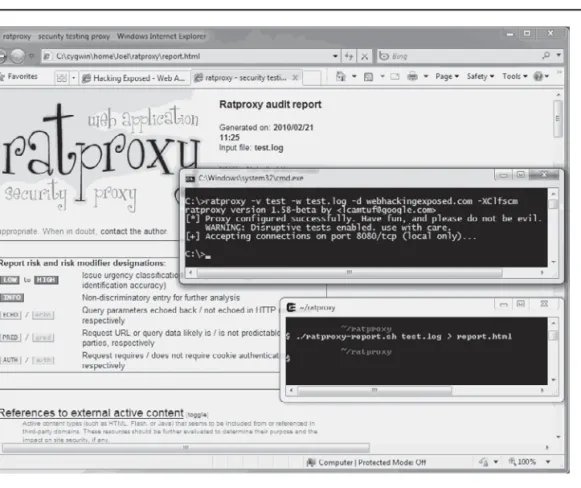The width and height of the screenshot is (581, 488).
Task: Click the Non-discriminatory entry description text
Action: pyautogui.click(x=161, y=298)
